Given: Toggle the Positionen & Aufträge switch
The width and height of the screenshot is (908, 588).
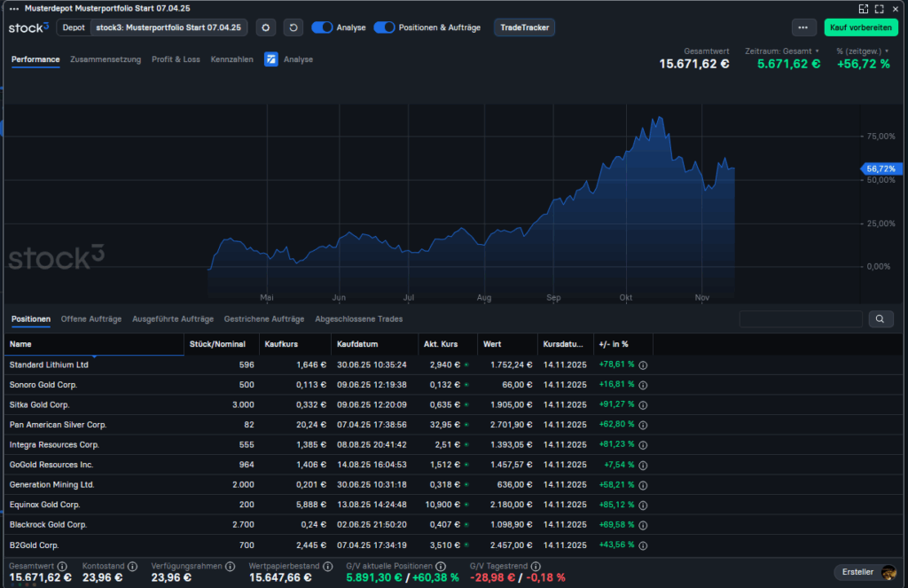Looking at the screenshot, I should click(384, 27).
